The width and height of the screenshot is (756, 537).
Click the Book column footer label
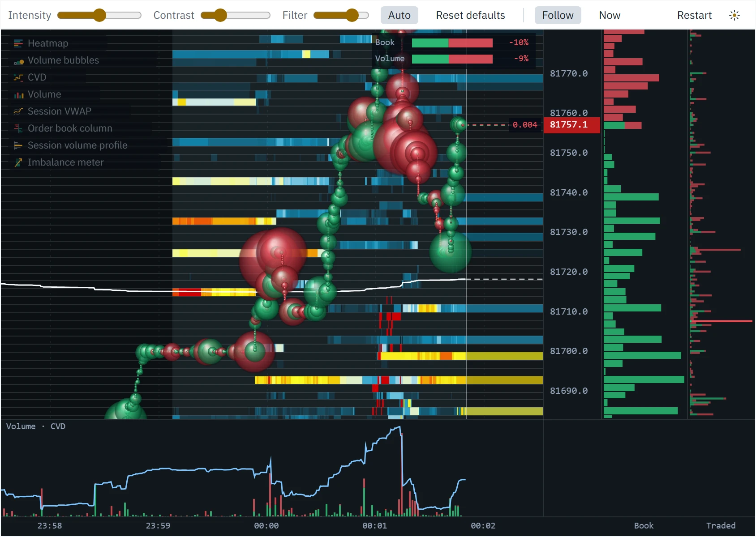[x=644, y=526]
